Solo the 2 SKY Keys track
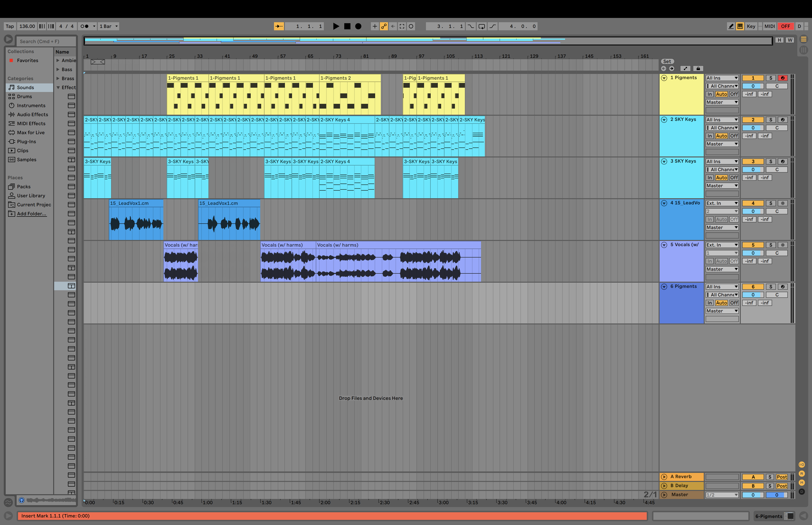 pyautogui.click(x=771, y=120)
